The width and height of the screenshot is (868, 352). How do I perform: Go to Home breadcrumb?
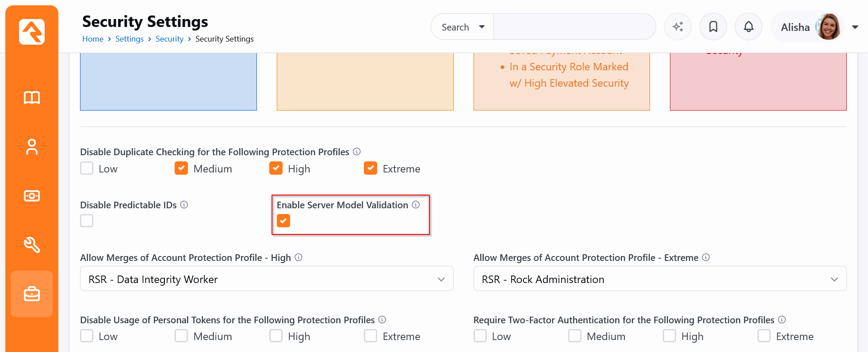coord(93,39)
